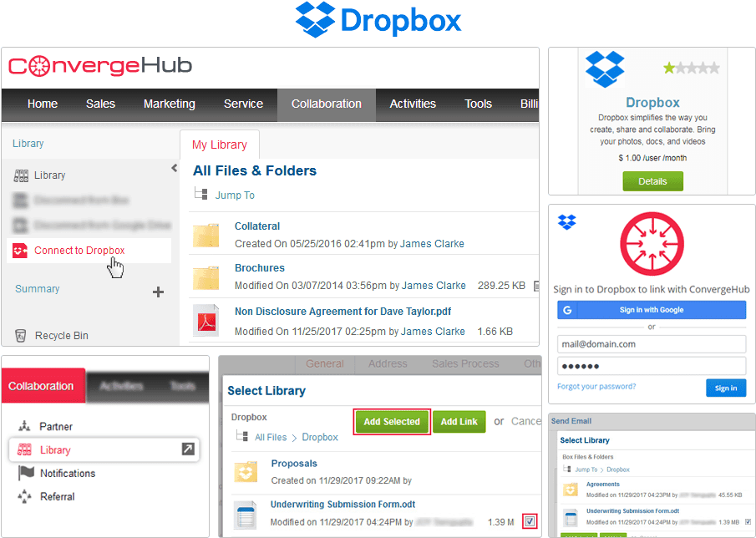This screenshot has width=756, height=538.
Task: Click the Partner icon in Collaboration menu
Action: point(24,426)
